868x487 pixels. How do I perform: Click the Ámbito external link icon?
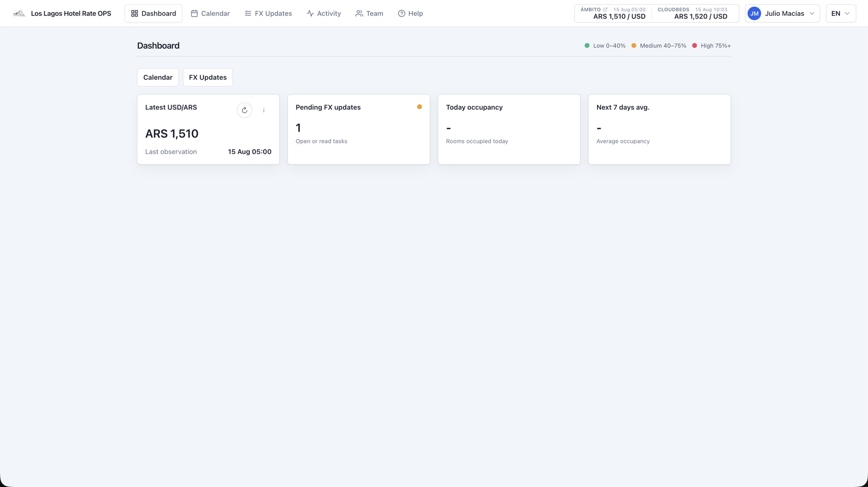pyautogui.click(x=605, y=10)
